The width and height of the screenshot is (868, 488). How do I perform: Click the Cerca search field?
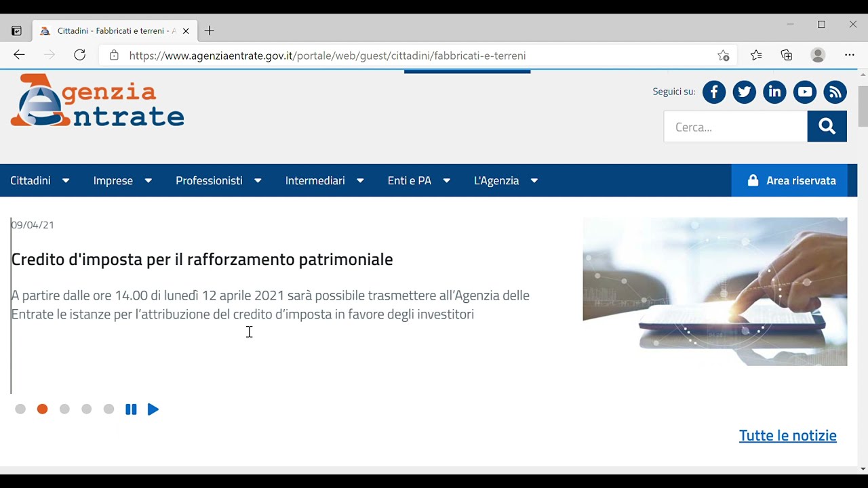point(736,127)
